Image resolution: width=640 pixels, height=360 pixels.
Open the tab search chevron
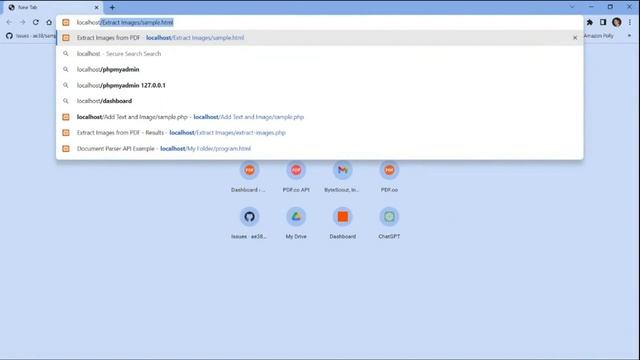(572, 7)
